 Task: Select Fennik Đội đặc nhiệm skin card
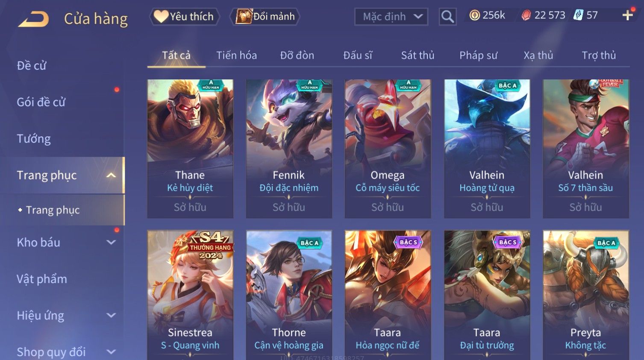[x=289, y=149]
